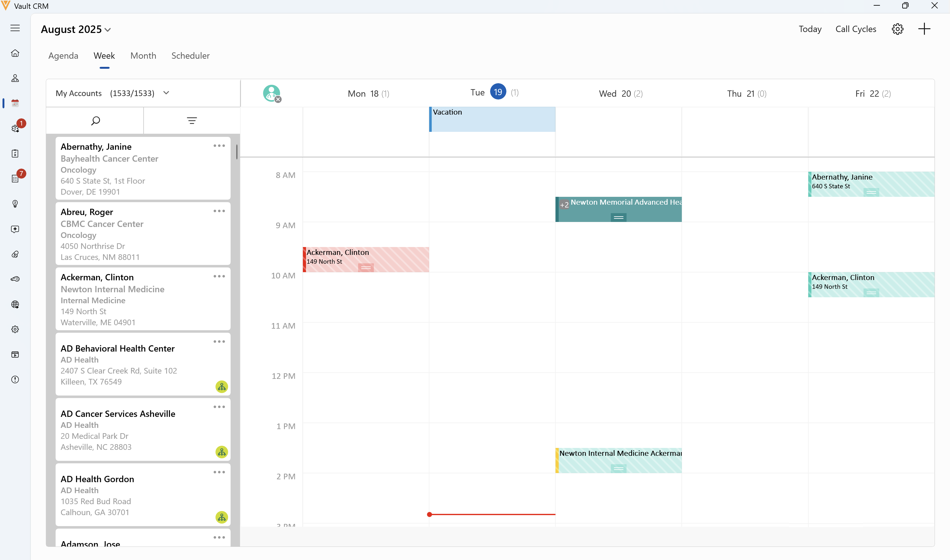Viewport: 950px width, 560px height.
Task: Click the Vacation all-day event block
Action: click(492, 119)
